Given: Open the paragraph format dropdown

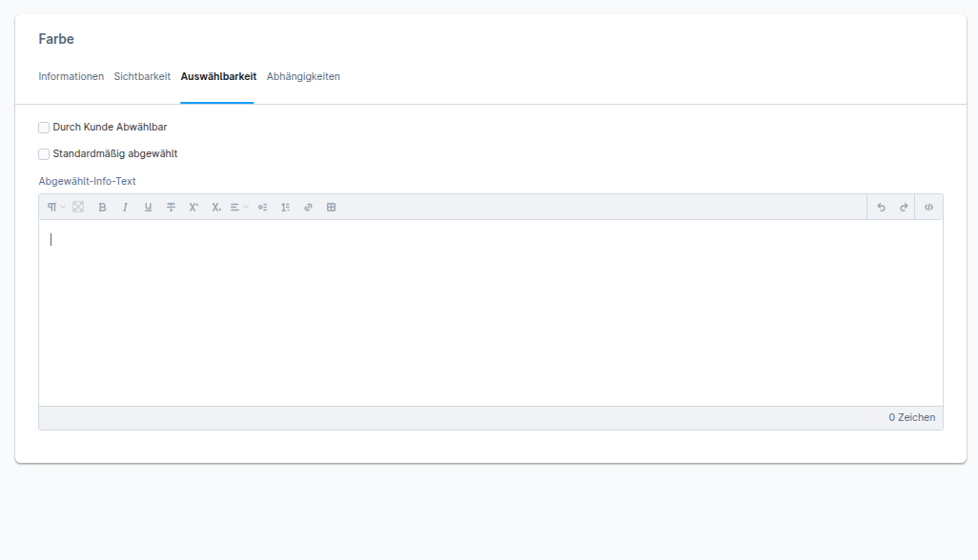Looking at the screenshot, I should pos(56,208).
